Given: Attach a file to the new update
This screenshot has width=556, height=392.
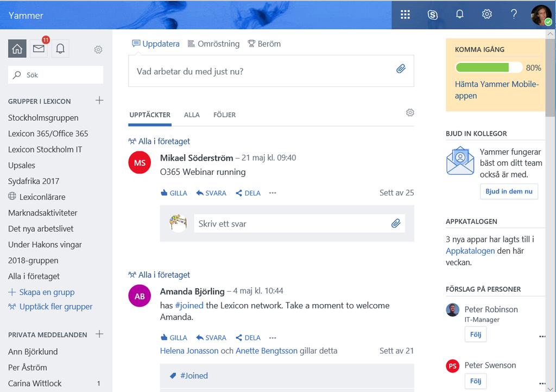Looking at the screenshot, I should (x=401, y=69).
